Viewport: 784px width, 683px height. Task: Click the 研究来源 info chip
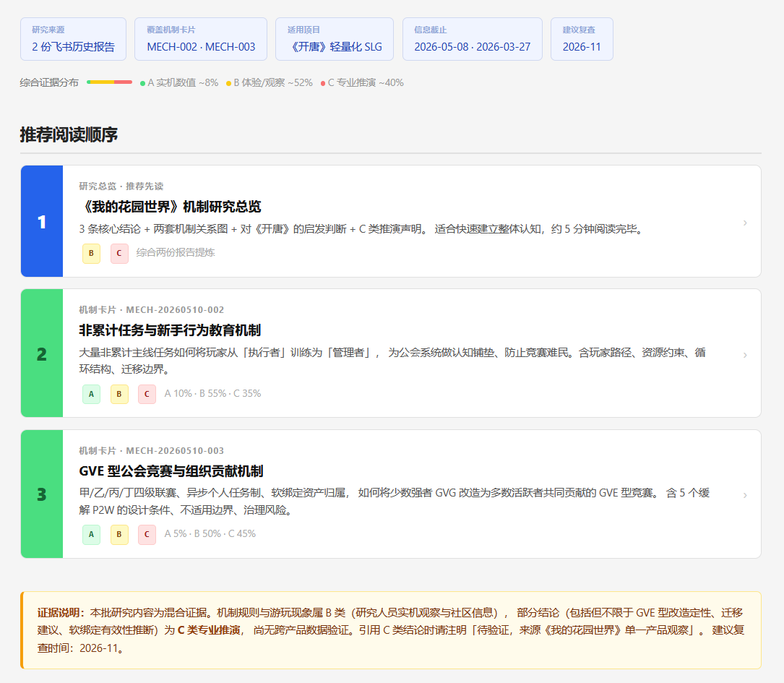(74, 39)
